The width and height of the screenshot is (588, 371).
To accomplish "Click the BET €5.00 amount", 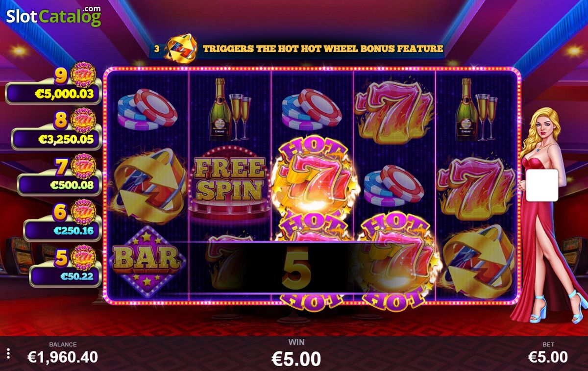I will tap(548, 357).
